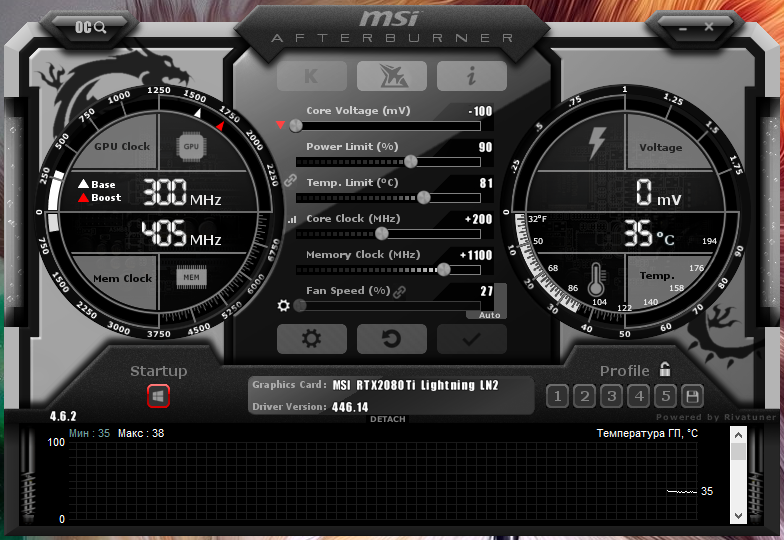This screenshot has height=540, width=784.
Task: Select profile slot 3
Action: (612, 396)
